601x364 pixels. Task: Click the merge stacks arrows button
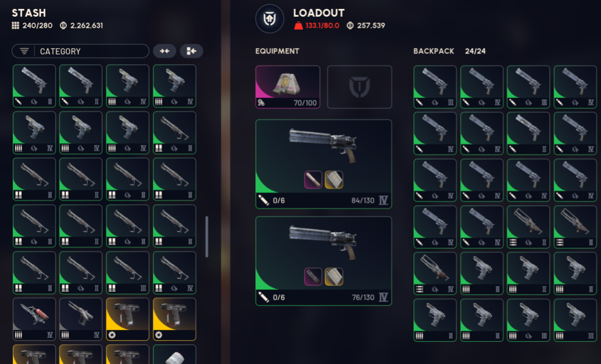164,51
